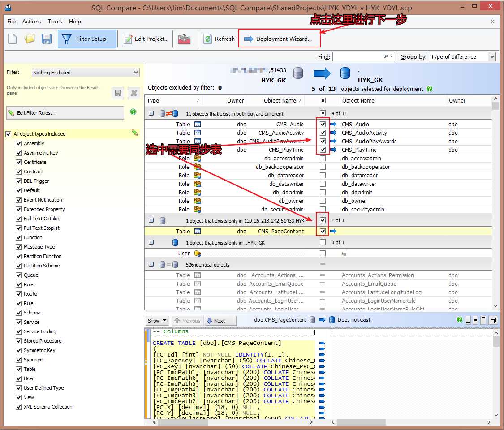Open the Actions menu

tap(31, 21)
